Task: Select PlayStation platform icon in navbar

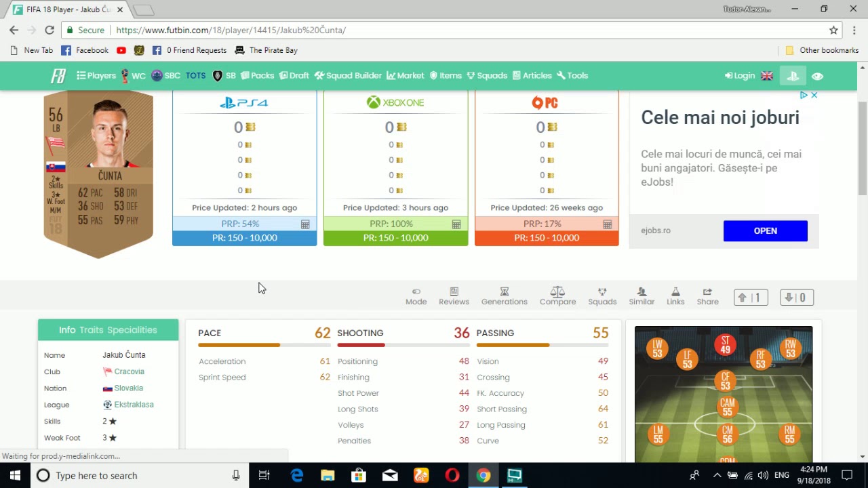Action: pos(793,76)
